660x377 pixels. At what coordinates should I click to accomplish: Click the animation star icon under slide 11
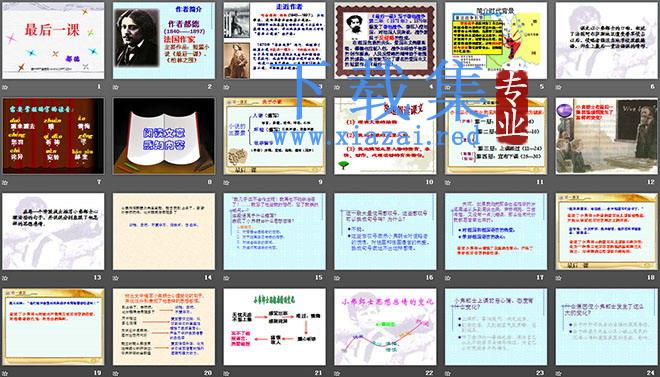pos(448,182)
